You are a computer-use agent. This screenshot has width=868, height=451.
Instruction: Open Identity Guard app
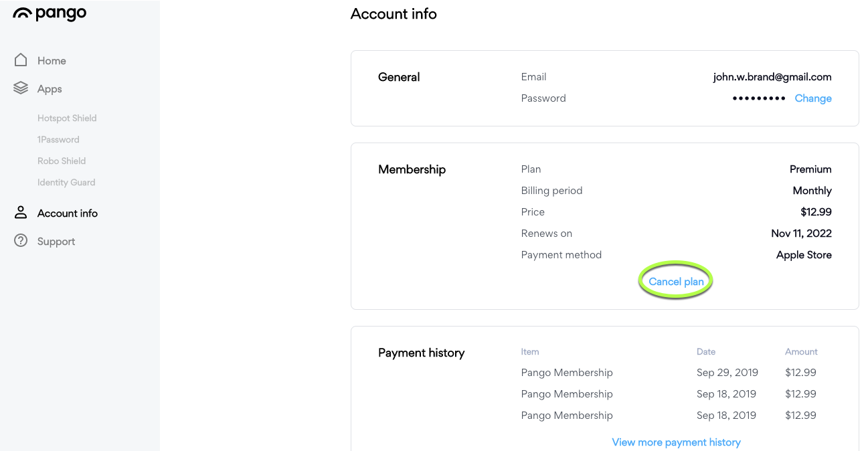pyautogui.click(x=66, y=183)
